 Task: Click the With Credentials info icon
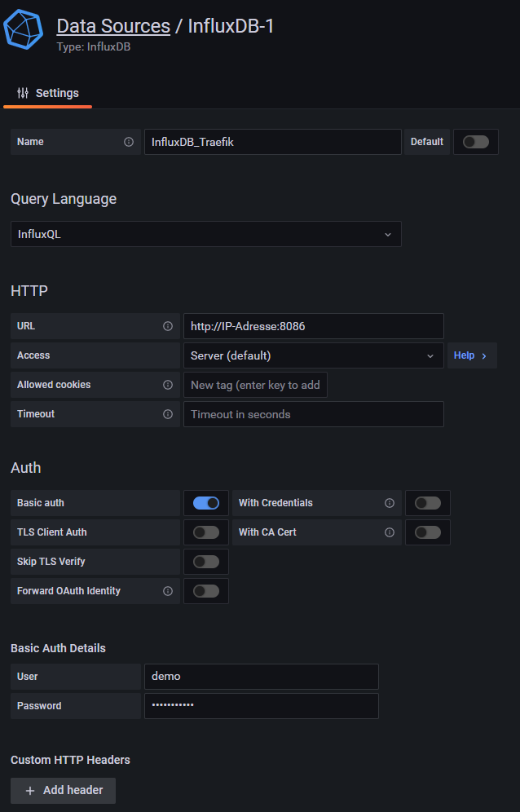390,503
